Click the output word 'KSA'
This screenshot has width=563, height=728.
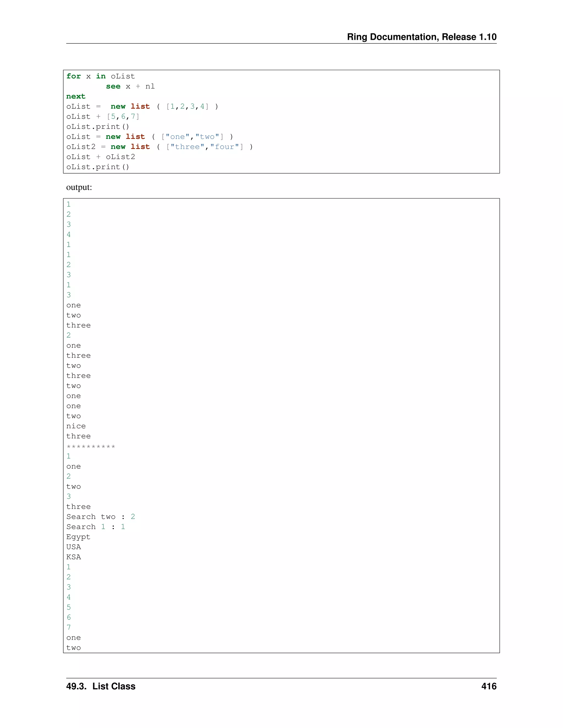74,557
